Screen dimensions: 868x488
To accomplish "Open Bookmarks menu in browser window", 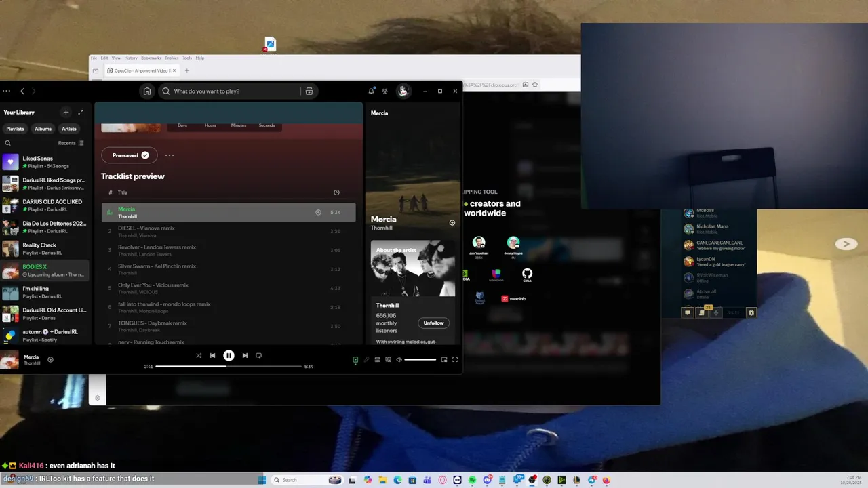I will pyautogui.click(x=151, y=58).
